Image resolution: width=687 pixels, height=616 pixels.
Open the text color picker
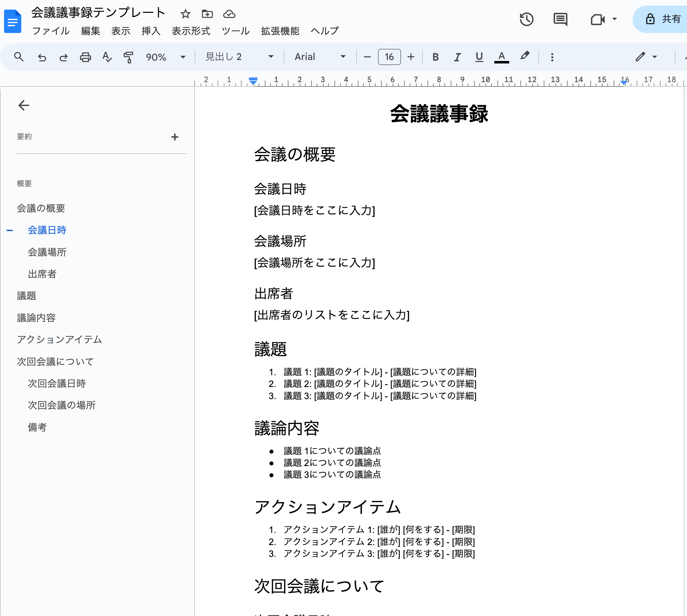[x=501, y=57]
